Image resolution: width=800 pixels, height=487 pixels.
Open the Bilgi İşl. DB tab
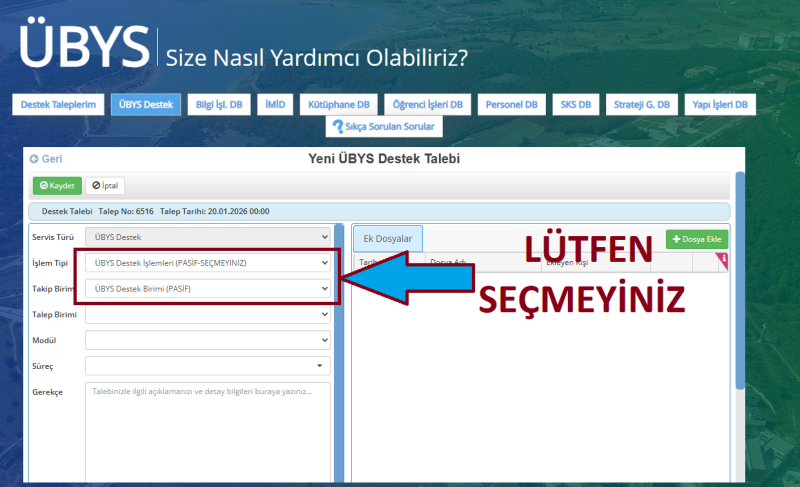(x=218, y=104)
